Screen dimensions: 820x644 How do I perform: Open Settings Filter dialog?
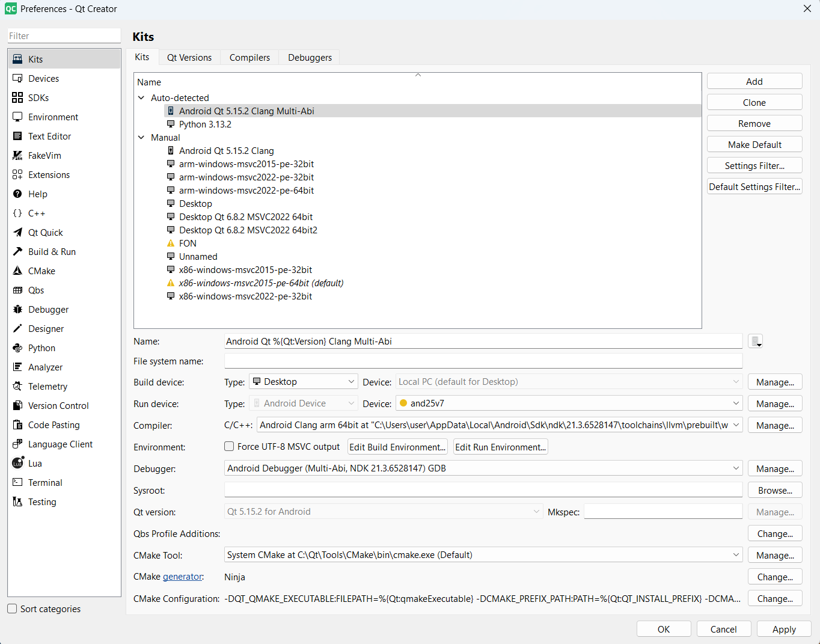(754, 165)
